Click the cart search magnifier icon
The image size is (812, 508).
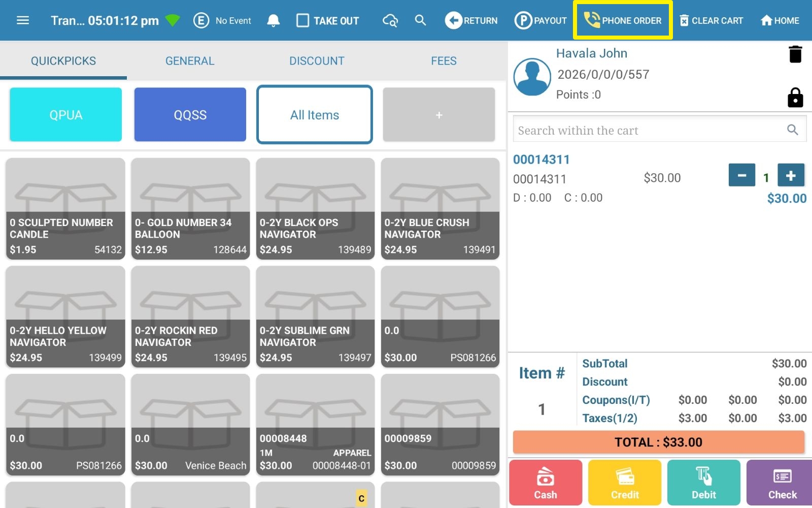[x=793, y=130]
